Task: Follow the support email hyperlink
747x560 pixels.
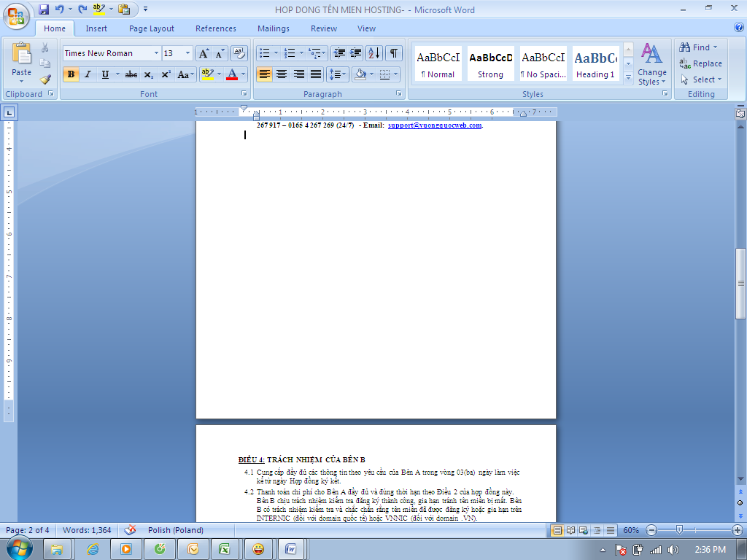Action: pos(435,125)
